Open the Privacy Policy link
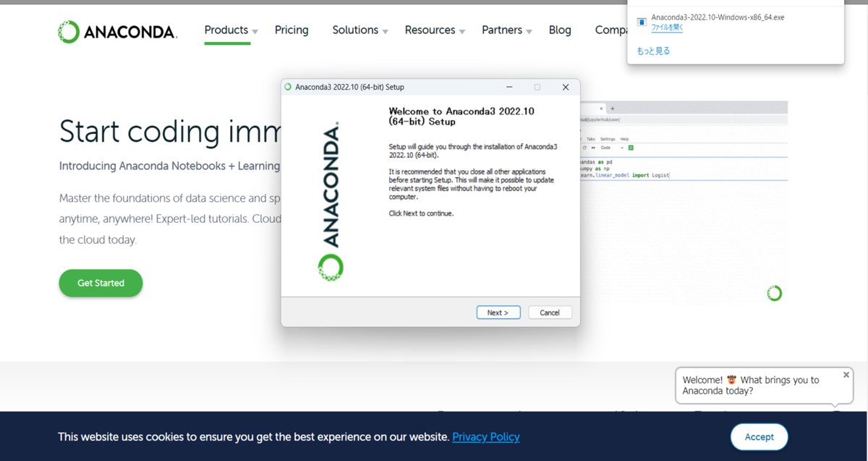Viewport: 868px width, 461px height. click(486, 437)
